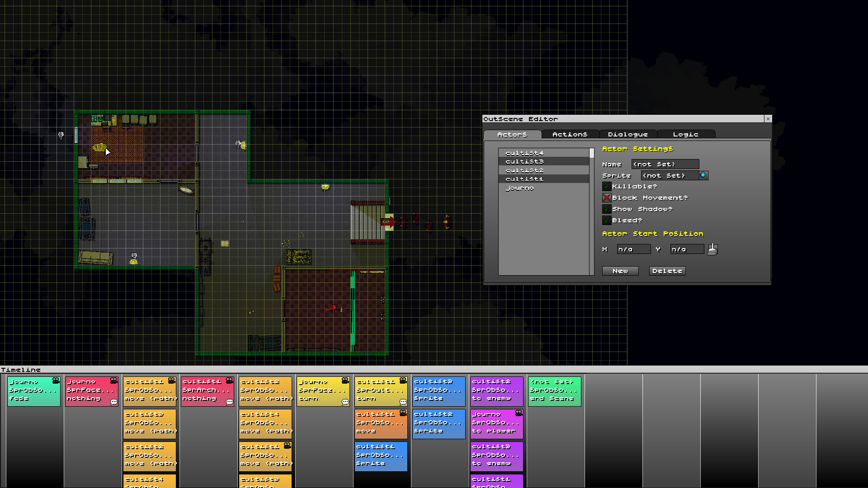Click the red GO arrow marker on map

click(x=387, y=221)
